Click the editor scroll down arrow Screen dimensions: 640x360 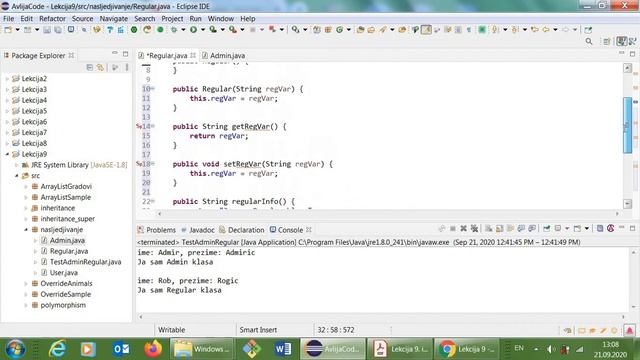point(628,204)
